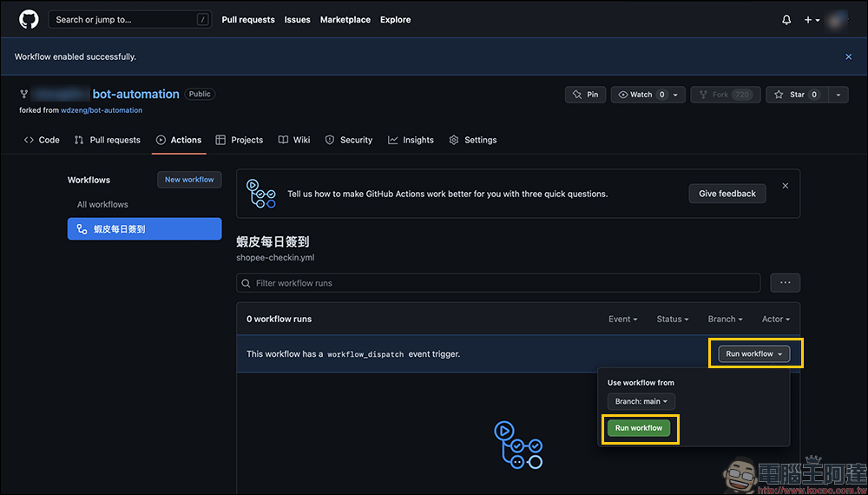Screen dimensions: 868x495
Task: Open the plus create-new menu
Action: pyautogui.click(x=812, y=20)
